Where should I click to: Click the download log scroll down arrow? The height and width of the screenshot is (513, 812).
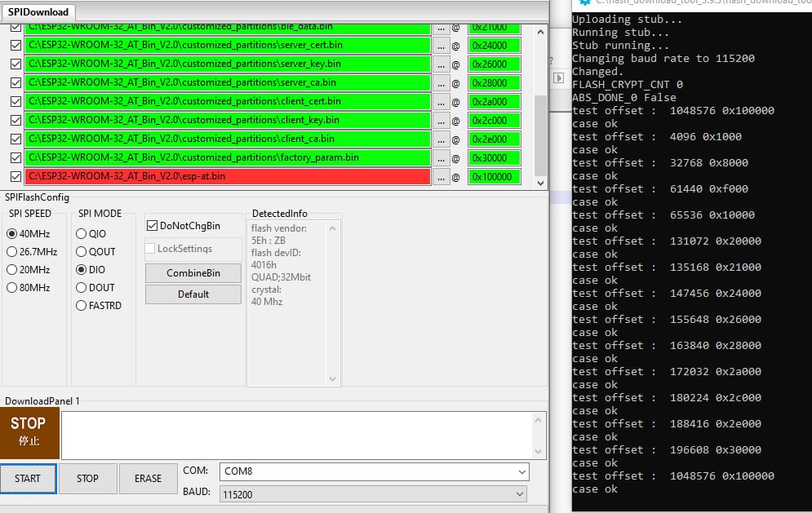538,451
